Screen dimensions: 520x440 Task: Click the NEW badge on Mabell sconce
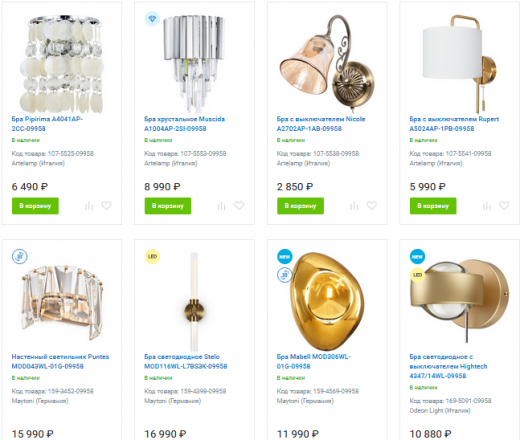pyautogui.click(x=285, y=256)
